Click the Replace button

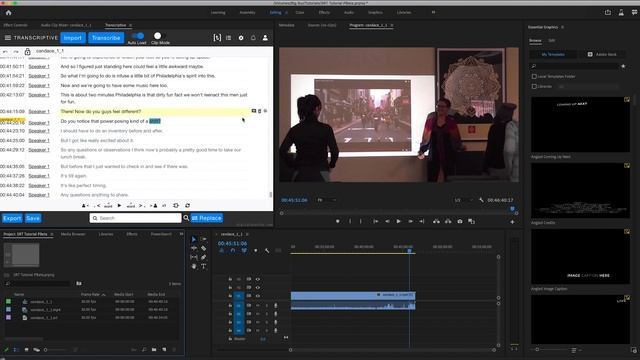(x=207, y=218)
